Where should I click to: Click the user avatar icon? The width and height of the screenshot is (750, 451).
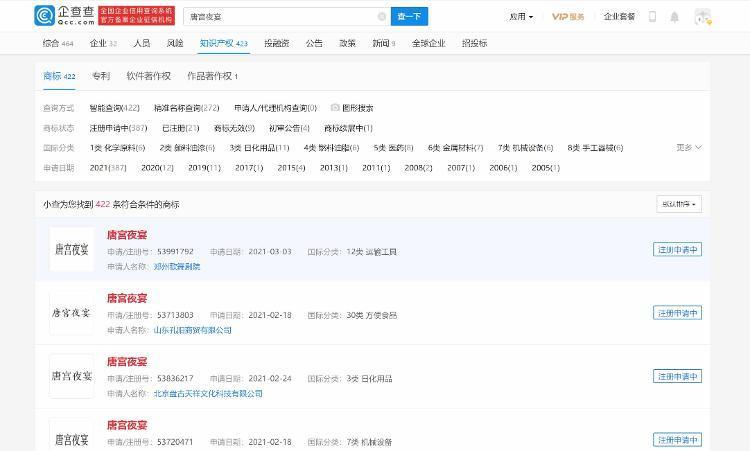click(x=703, y=17)
